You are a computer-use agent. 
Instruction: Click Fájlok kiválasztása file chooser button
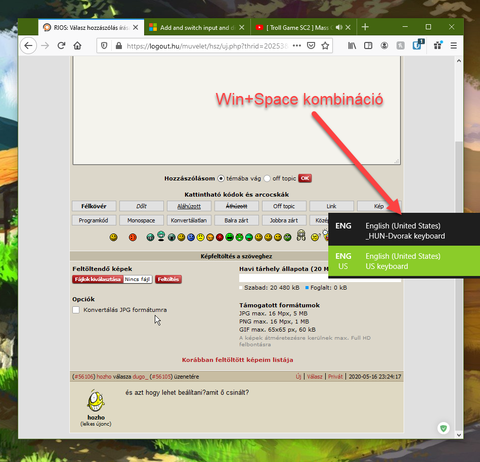tap(98, 279)
